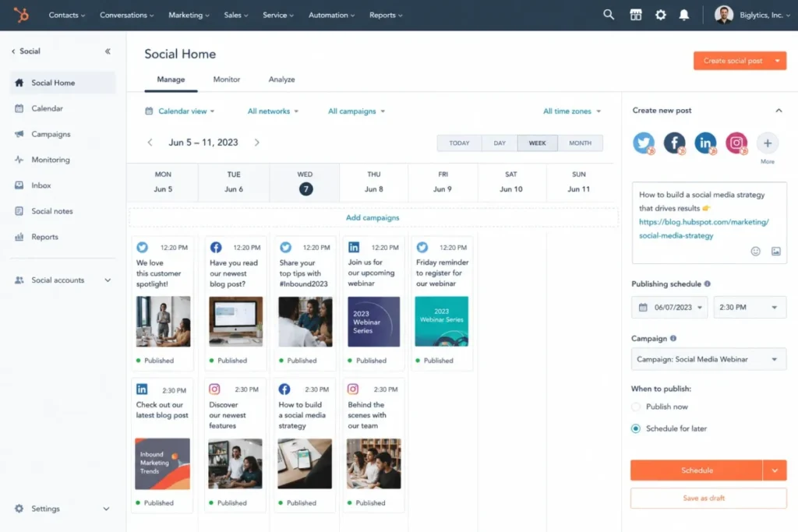This screenshot has width=798, height=532.
Task: Collapse the sidebar with double-chevron icon
Action: click(x=108, y=51)
